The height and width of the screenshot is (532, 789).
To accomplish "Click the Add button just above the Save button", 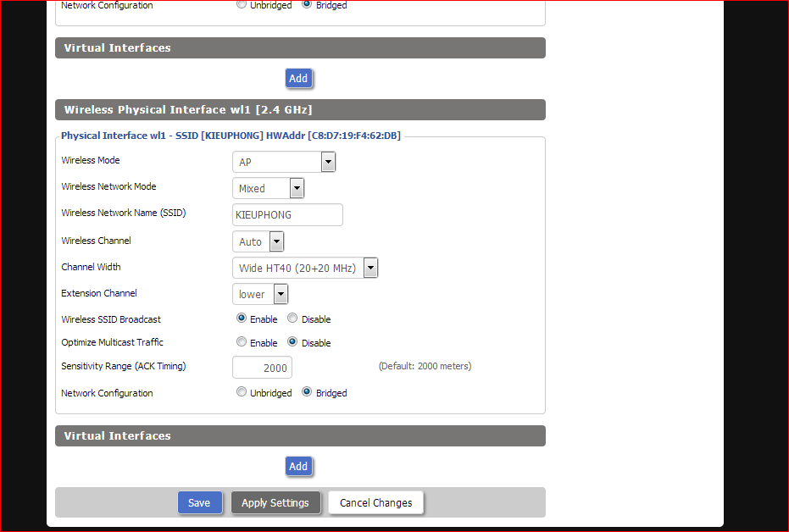I will pos(298,466).
